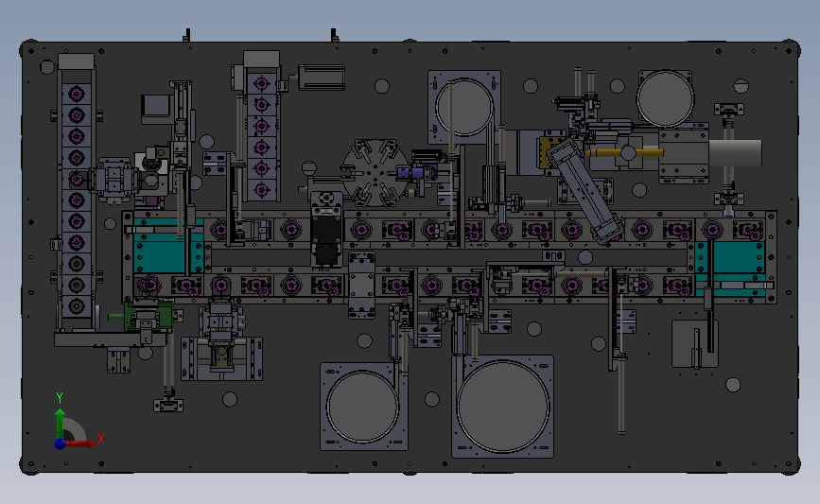The width and height of the screenshot is (820, 504).
Task: Select the largest circular bowl feeder at bottom
Action: (503, 407)
